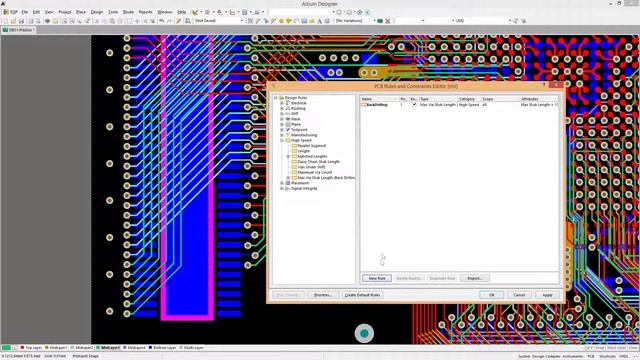Click OK in the rules dialog

tap(491, 295)
